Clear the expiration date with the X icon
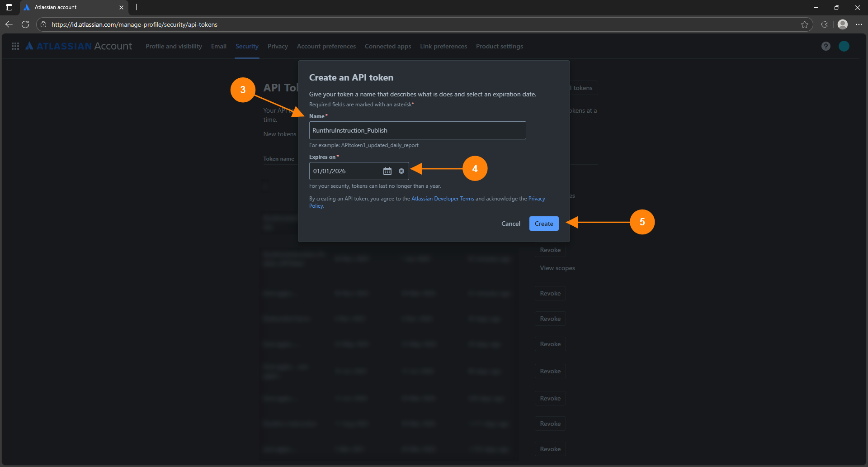The image size is (868, 467). tap(401, 171)
